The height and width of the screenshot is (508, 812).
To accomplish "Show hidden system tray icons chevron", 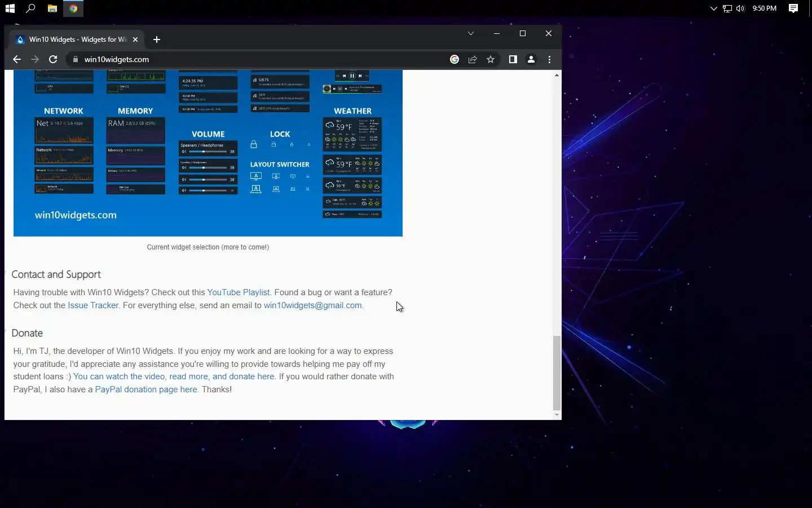I will click(x=713, y=8).
